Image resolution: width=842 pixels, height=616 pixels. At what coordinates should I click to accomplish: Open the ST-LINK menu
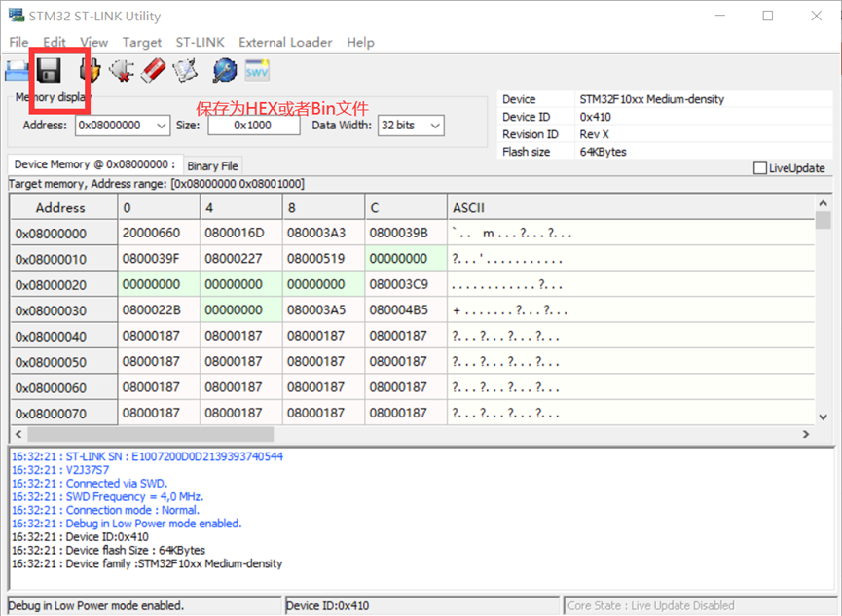click(200, 42)
